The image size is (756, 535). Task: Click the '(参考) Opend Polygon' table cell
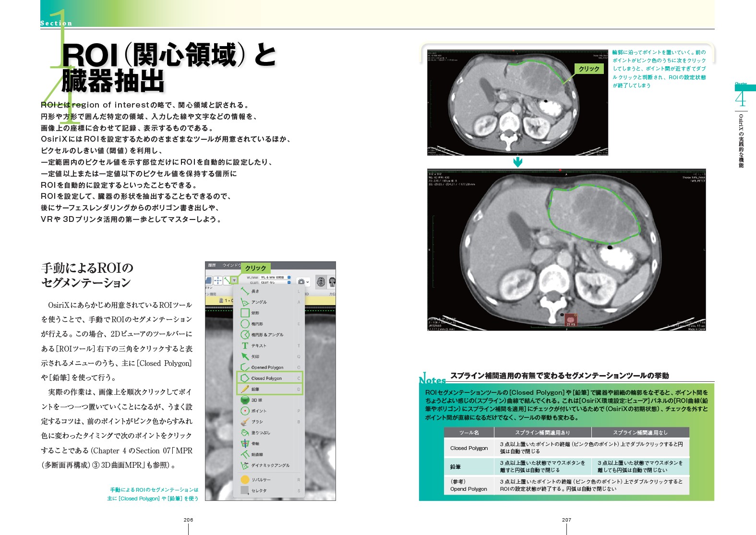tap(469, 485)
